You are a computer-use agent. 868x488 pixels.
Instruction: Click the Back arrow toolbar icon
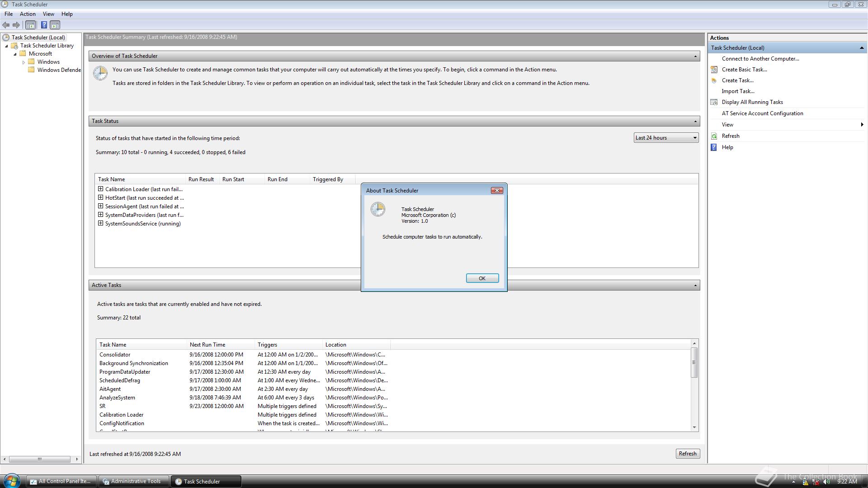[x=6, y=25]
